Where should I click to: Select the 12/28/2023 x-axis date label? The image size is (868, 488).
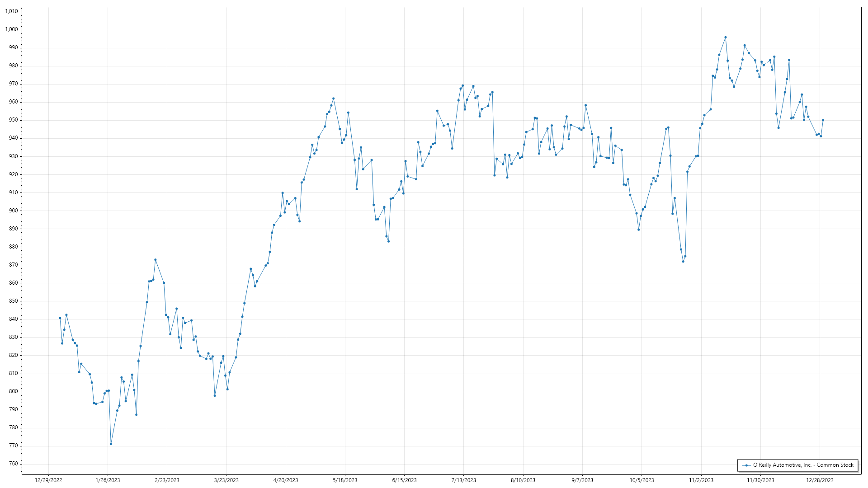tap(820, 480)
